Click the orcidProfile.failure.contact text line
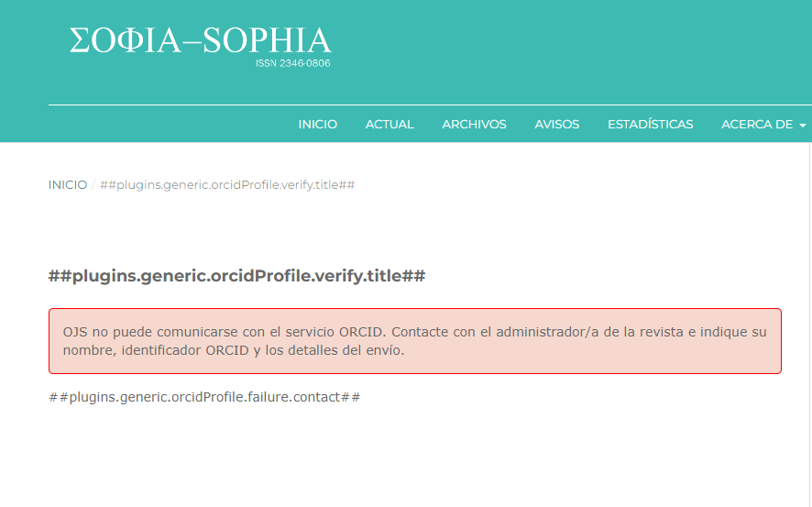Screen dimensions: 812x507 coord(204,397)
